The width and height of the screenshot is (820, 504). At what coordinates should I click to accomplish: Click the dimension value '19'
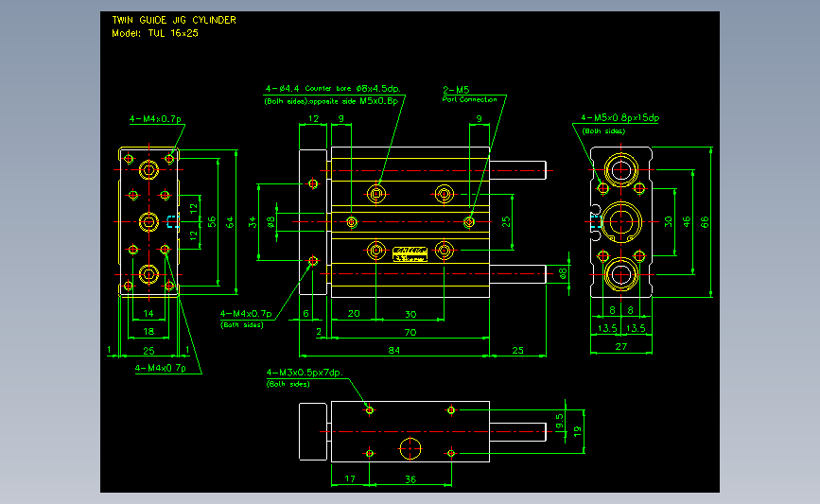coord(577,431)
